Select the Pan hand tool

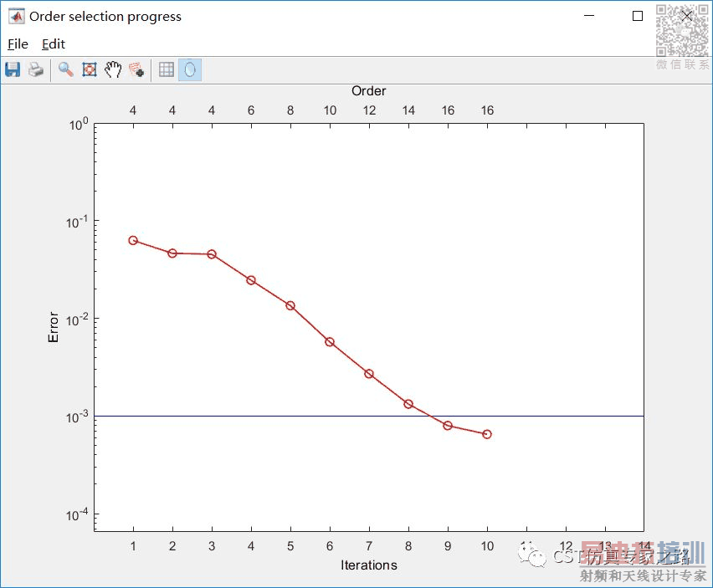[113, 69]
